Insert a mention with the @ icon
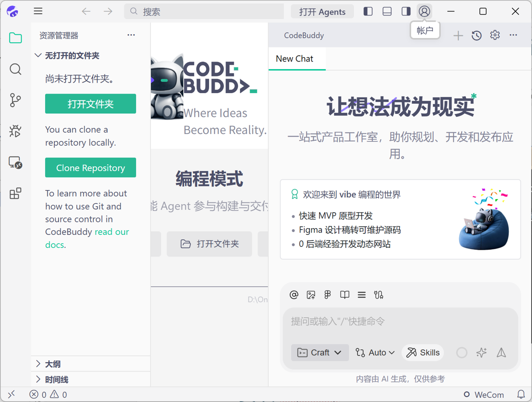The height and width of the screenshot is (402, 532). click(294, 294)
